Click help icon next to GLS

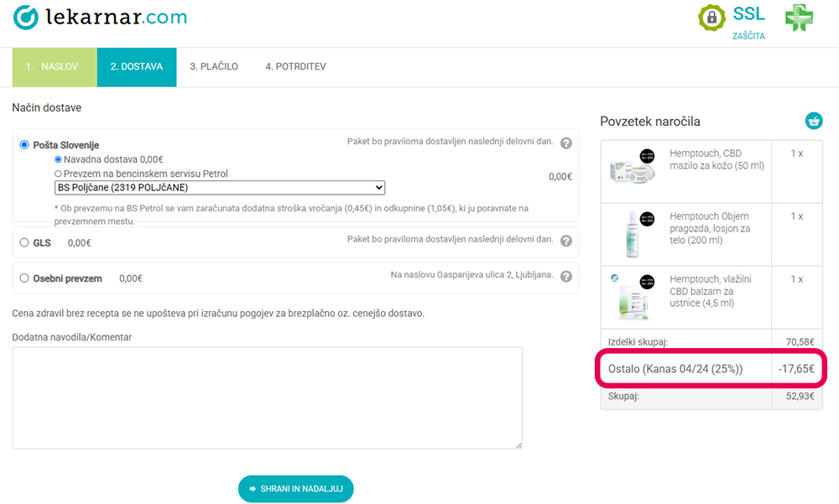tap(566, 241)
